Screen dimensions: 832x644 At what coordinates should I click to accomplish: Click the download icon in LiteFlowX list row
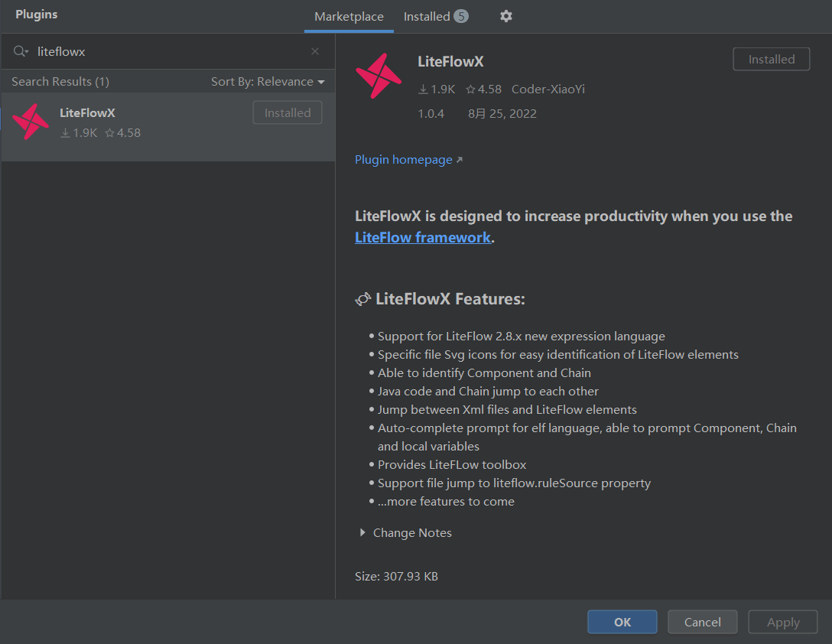(x=65, y=133)
